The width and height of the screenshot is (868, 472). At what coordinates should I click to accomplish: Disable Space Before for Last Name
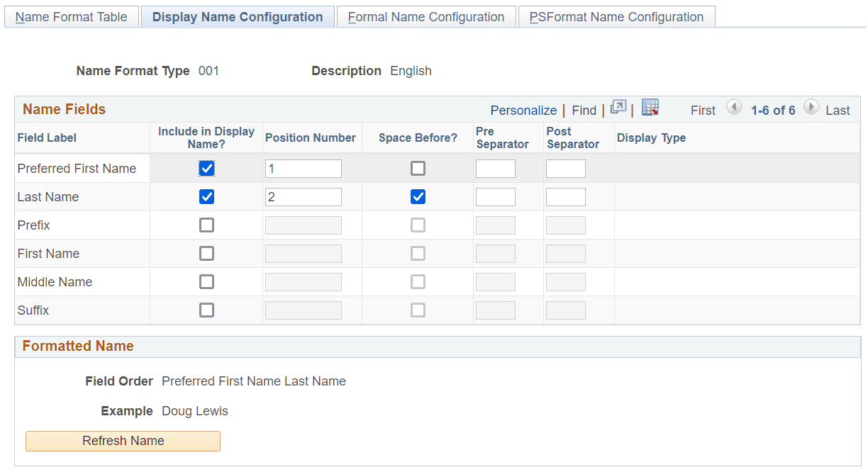pos(418,196)
